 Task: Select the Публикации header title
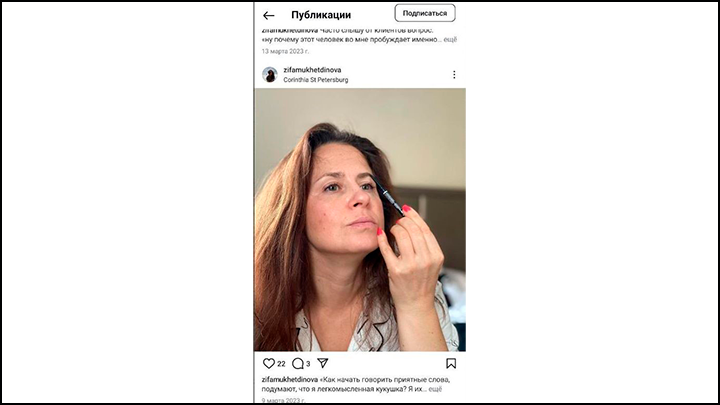(321, 15)
